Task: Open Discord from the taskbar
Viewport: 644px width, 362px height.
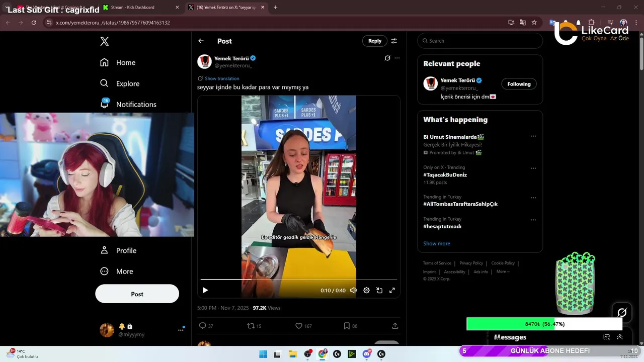Action: (367, 354)
